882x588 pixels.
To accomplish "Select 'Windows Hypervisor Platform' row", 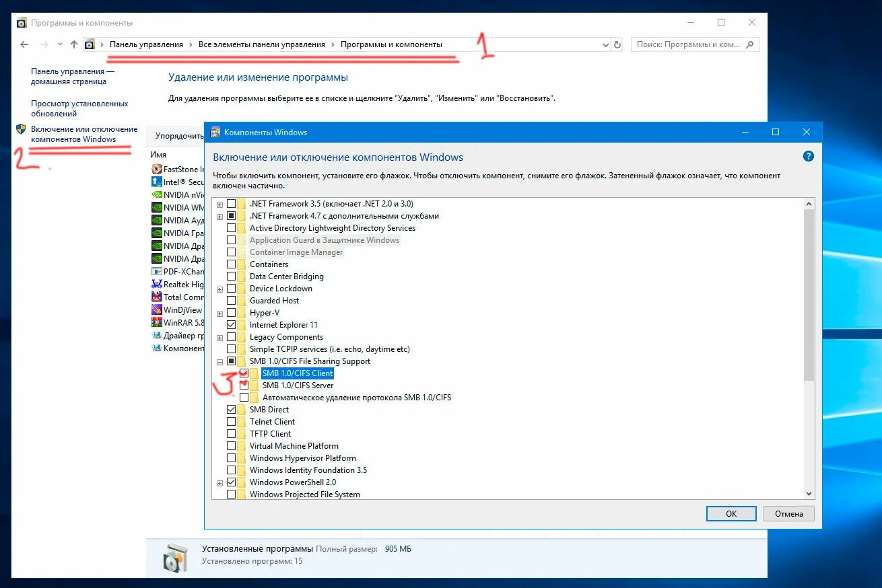I will point(303,458).
